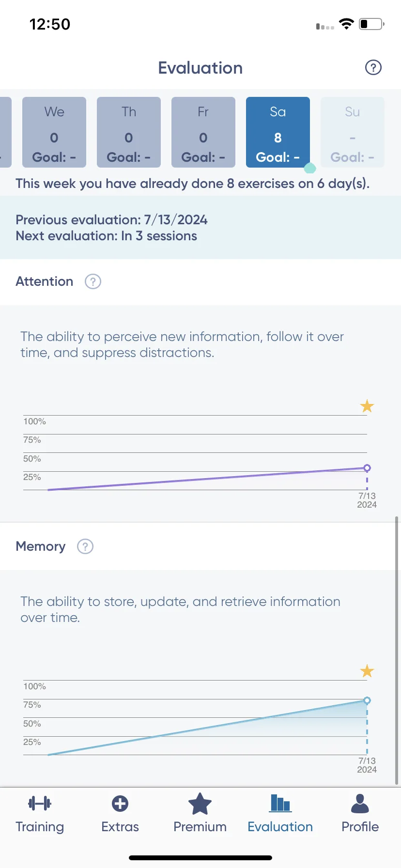
Task: Select the Sunday day card
Action: click(353, 132)
